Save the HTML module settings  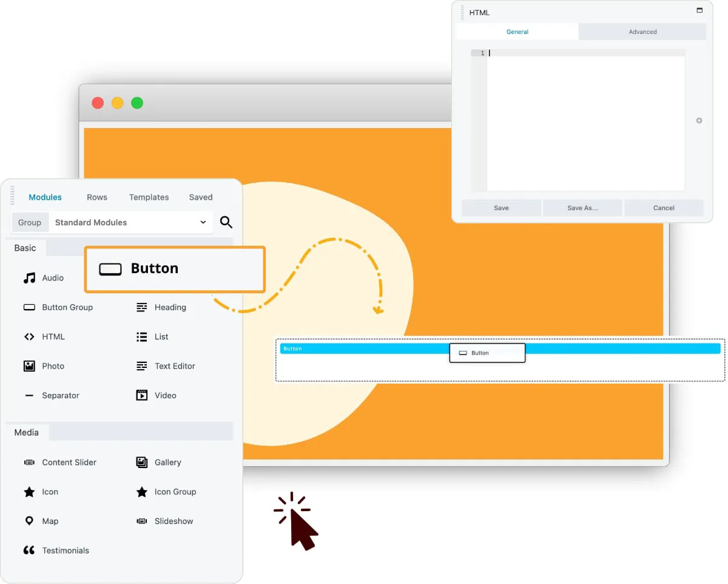[500, 208]
